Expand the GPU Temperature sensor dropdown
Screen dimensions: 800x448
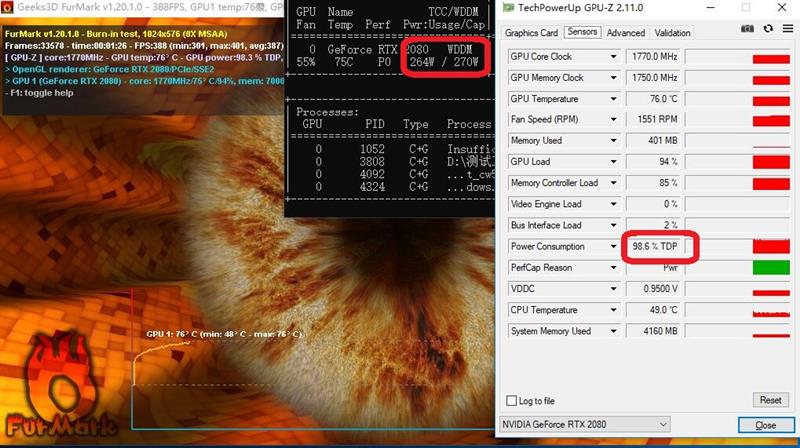613,99
